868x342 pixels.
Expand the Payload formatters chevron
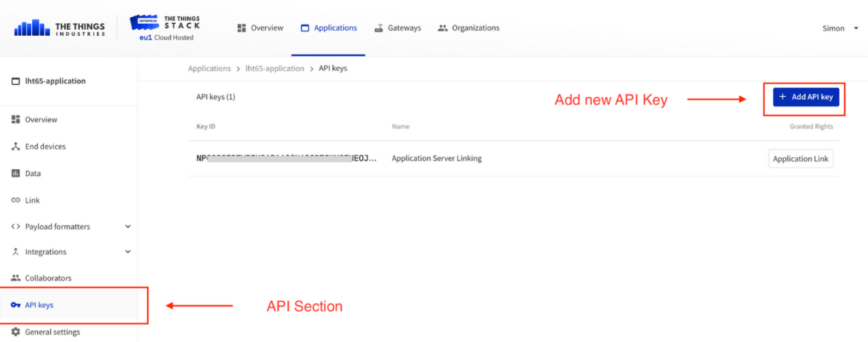[128, 227]
